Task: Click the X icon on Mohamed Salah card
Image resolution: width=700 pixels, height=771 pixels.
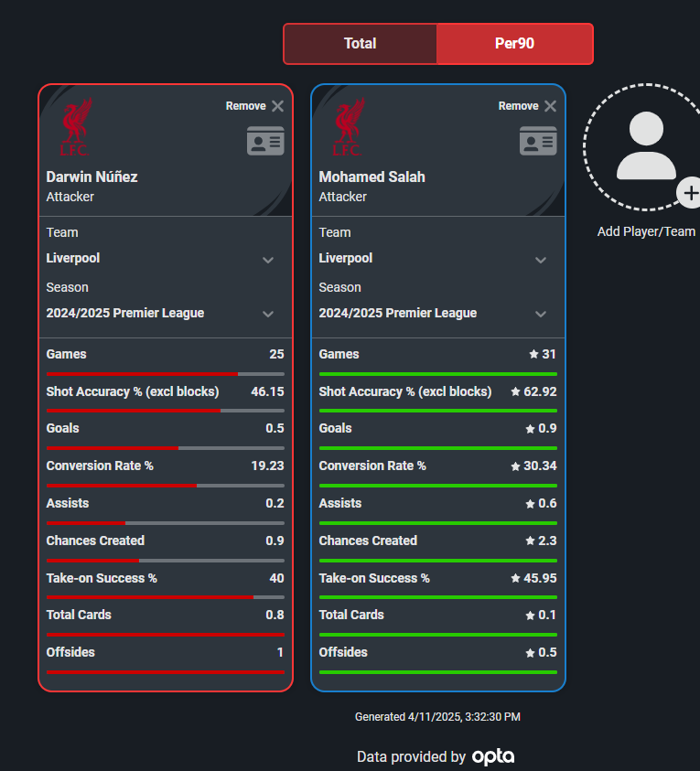Action: tap(551, 106)
